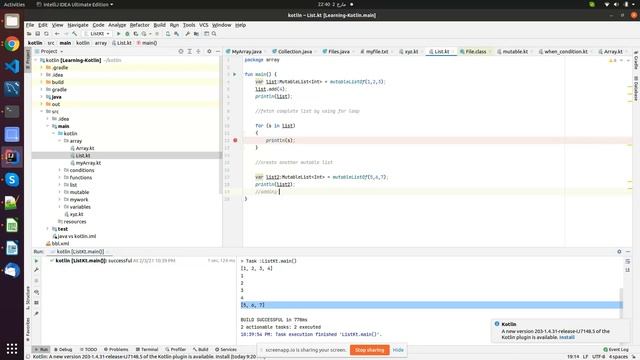Open Terminal from the Ubuntu dock
Viewport: 640px width, 360px height.
[12, 111]
